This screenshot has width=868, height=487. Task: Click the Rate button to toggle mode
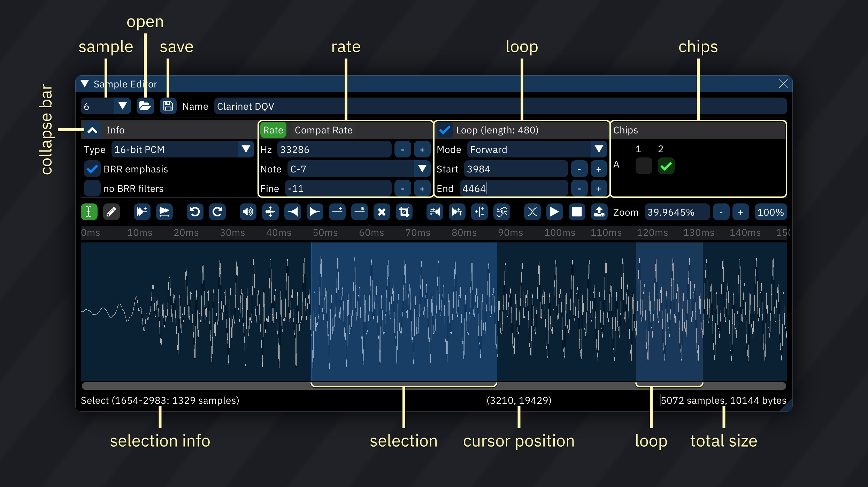[x=273, y=130]
